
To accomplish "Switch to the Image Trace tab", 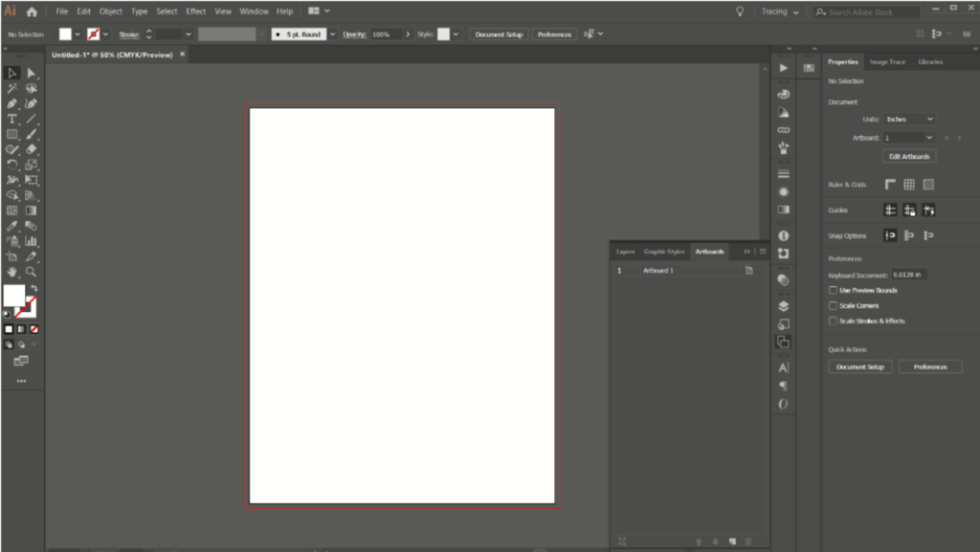I will (x=886, y=61).
